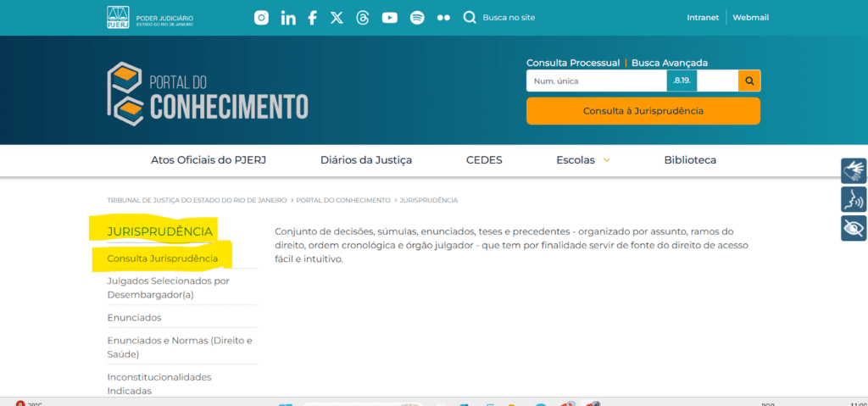Image resolution: width=868 pixels, height=406 pixels.
Task: Click Busca Avançada link
Action: (x=670, y=63)
